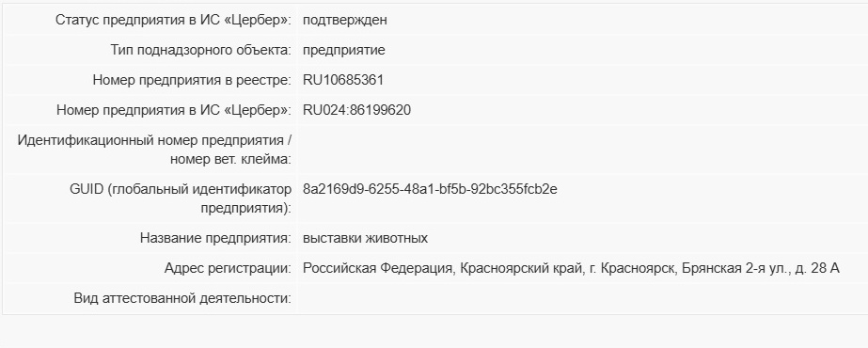Click the GUID value 8a2169d9-6255-48a1-bf5b-92bc355fcb2e
The width and height of the screenshot is (868, 348).
pos(430,190)
